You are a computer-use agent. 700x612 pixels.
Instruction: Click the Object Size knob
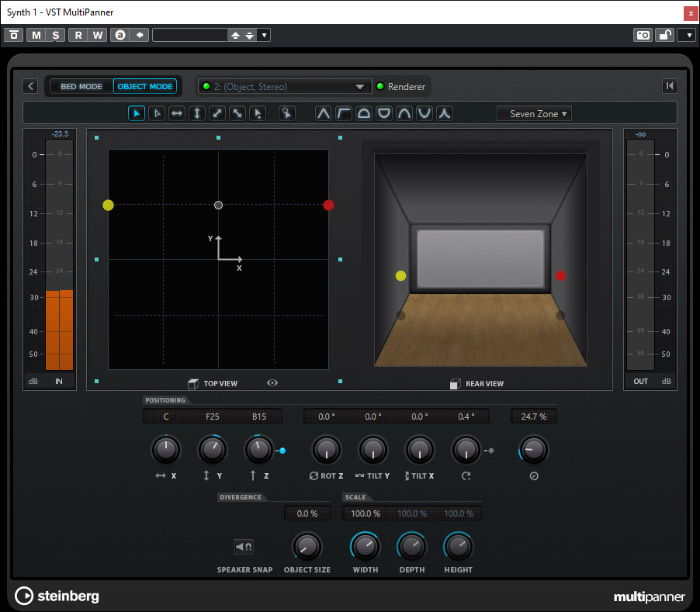pos(307,547)
